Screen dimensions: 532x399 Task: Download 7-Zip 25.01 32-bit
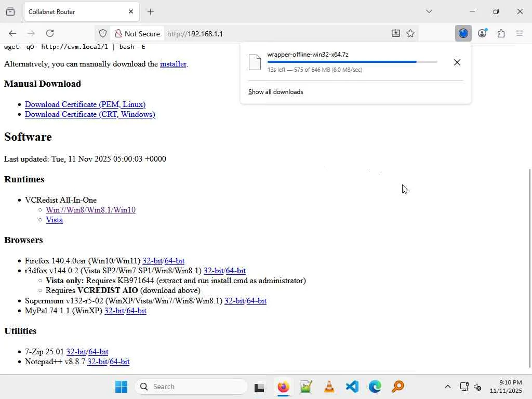pos(76,352)
